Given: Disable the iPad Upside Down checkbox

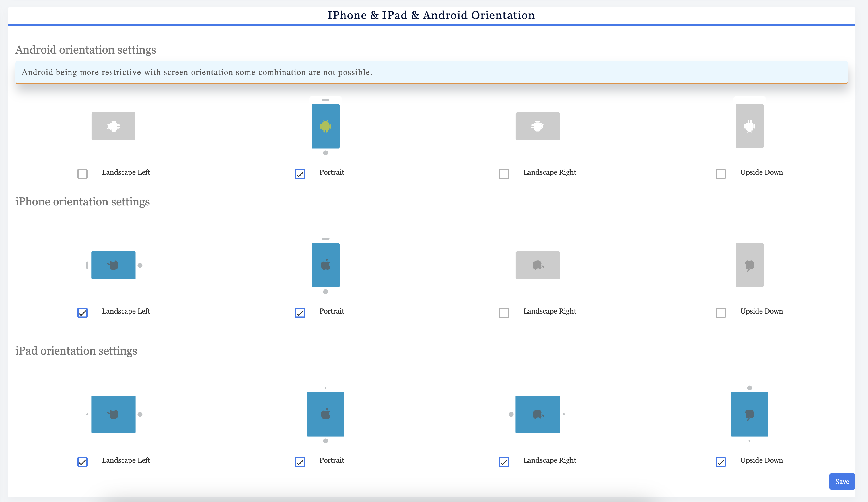Looking at the screenshot, I should (x=721, y=462).
